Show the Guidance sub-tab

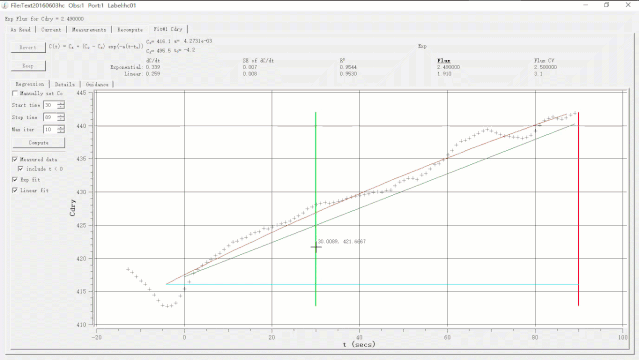pyautogui.click(x=97, y=84)
